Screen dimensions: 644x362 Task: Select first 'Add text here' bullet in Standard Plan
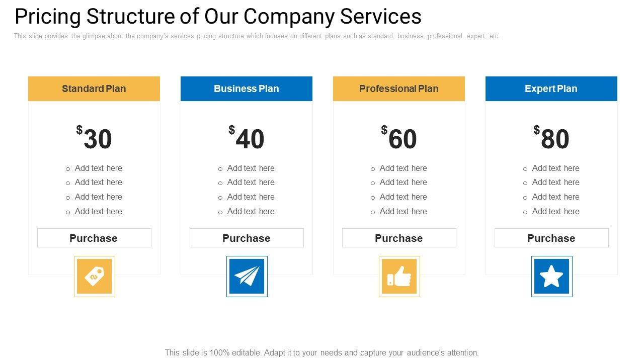click(x=98, y=168)
